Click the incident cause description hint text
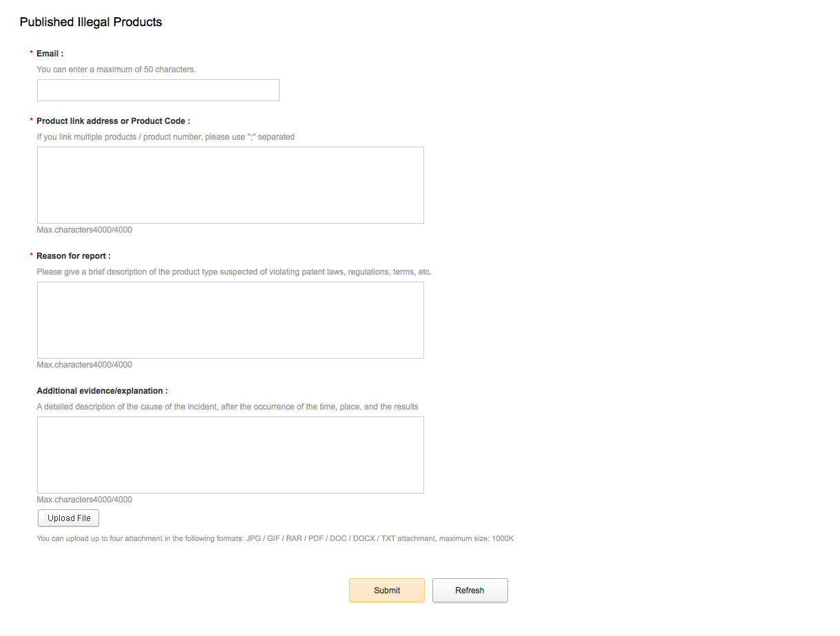This screenshot has height=636, width=840. click(x=228, y=407)
